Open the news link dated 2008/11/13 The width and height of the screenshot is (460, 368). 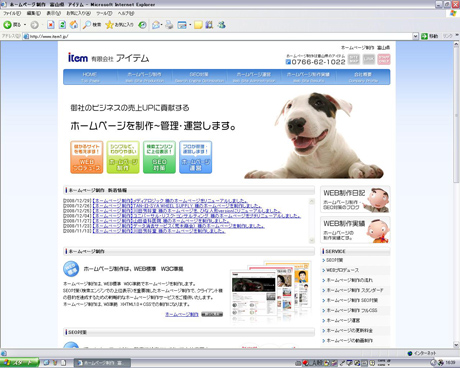pyautogui.click(x=159, y=231)
